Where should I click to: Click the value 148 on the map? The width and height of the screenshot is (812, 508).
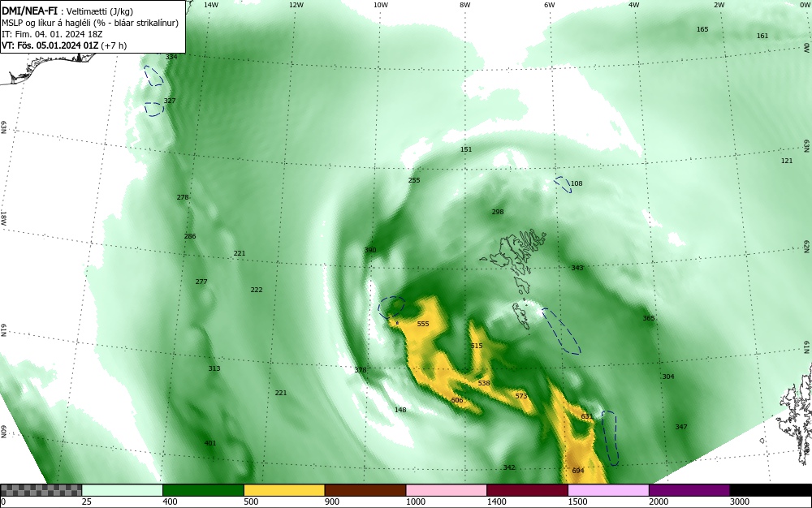(400, 410)
